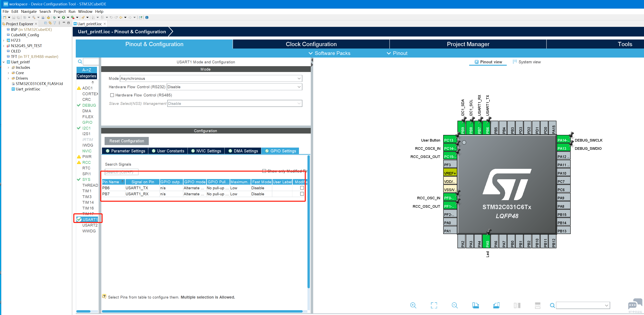This screenshot has width=644, height=315.
Task: Expand the Software Packs menu
Action: [329, 53]
